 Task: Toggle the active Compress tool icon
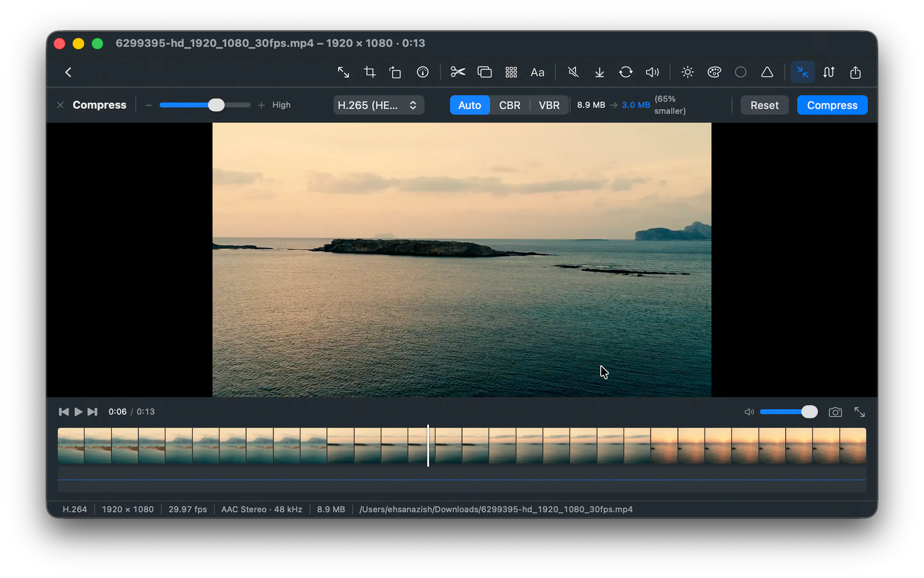802,72
